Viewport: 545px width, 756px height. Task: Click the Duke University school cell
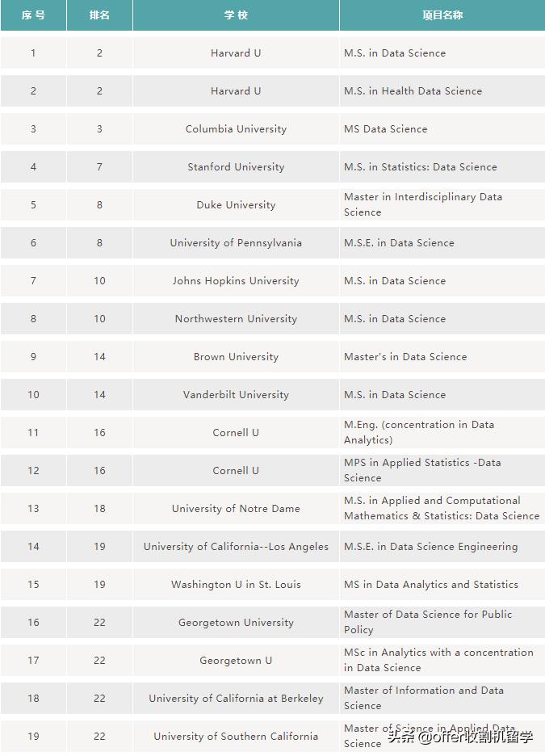(236, 205)
